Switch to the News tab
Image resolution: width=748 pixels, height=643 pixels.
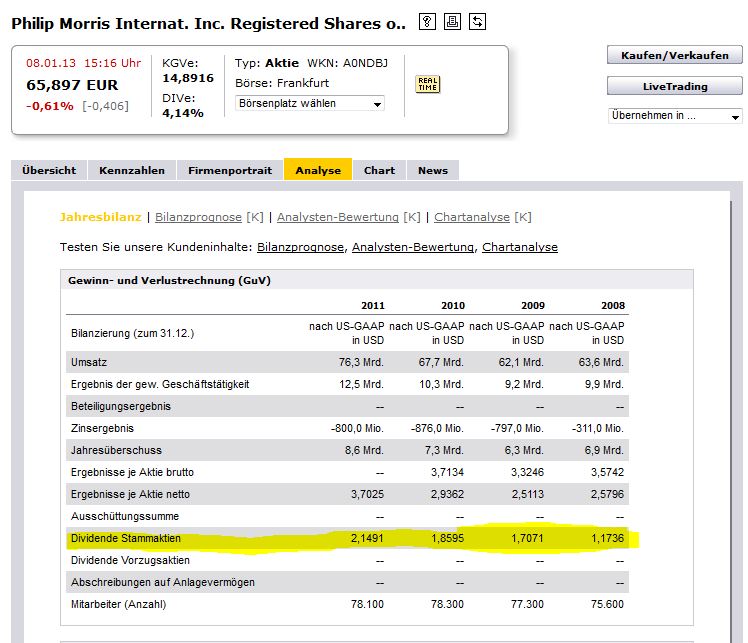[433, 170]
